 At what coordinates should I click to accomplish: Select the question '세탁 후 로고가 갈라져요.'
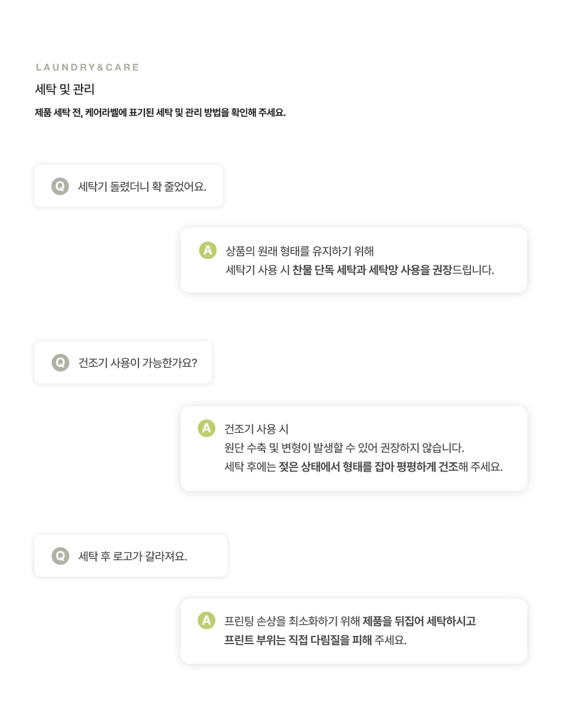click(x=133, y=556)
